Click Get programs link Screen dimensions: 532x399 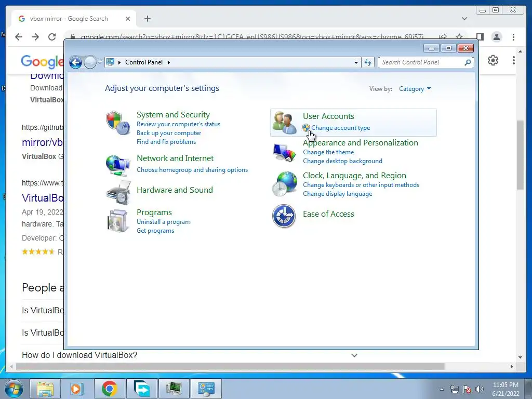click(x=155, y=231)
